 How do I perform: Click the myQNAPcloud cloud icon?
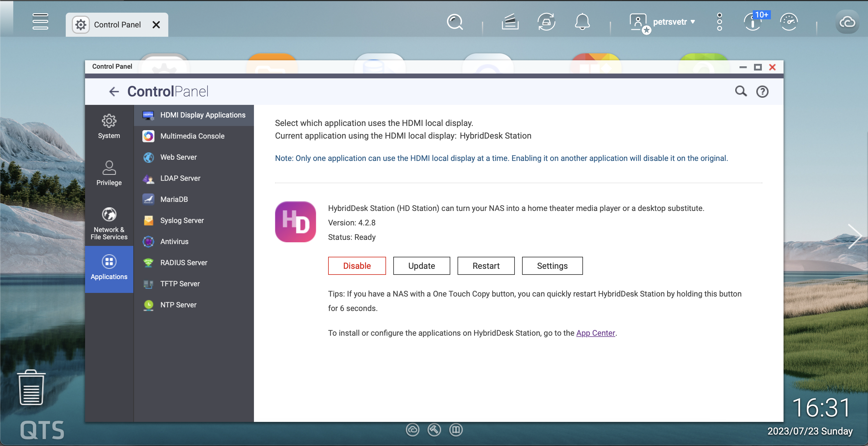coord(847,22)
